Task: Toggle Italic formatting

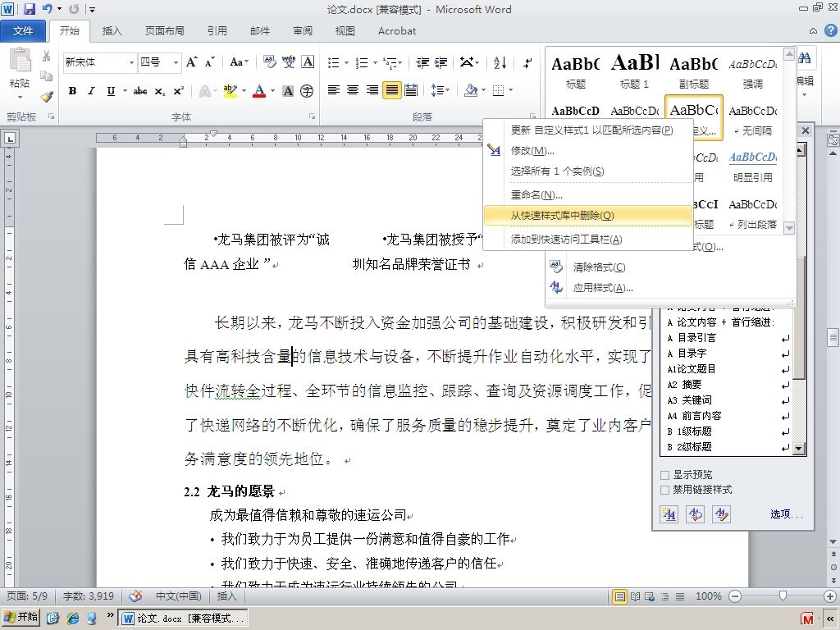Action: pyautogui.click(x=91, y=91)
